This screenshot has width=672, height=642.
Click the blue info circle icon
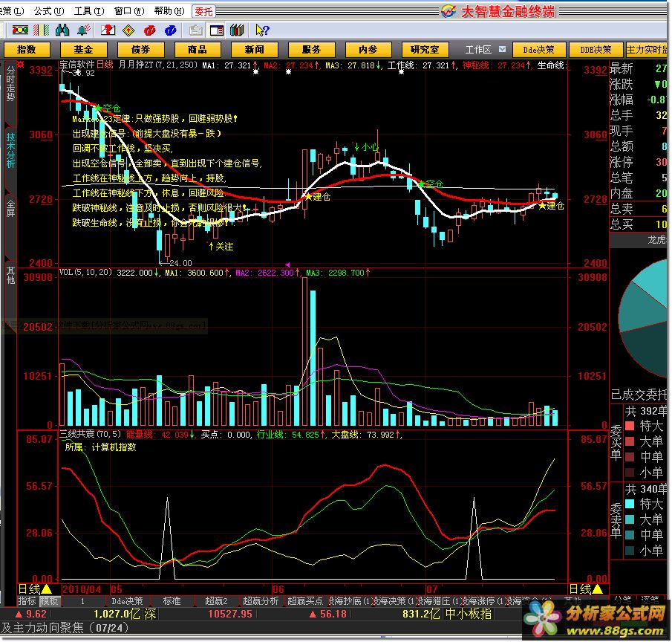[x=170, y=30]
